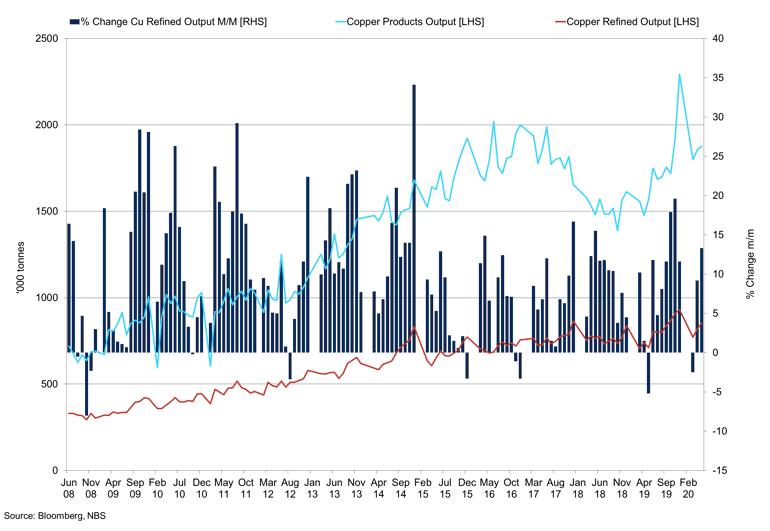Click the '% Change m/m' right axis title
The height and width of the screenshot is (531, 770).
pos(750,263)
